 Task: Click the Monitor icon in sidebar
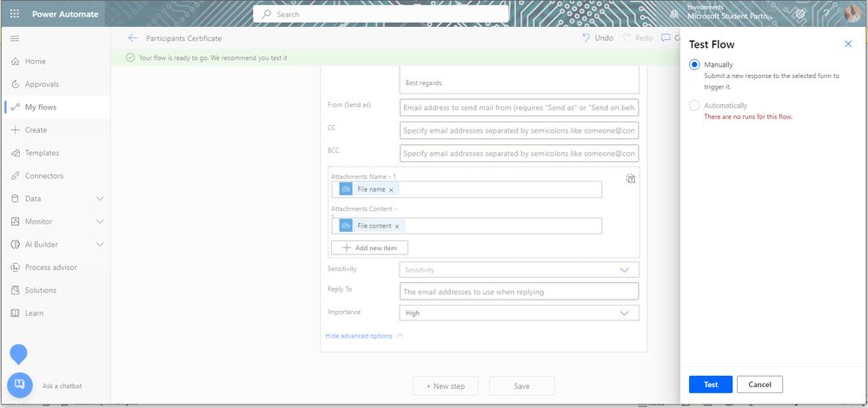point(15,221)
